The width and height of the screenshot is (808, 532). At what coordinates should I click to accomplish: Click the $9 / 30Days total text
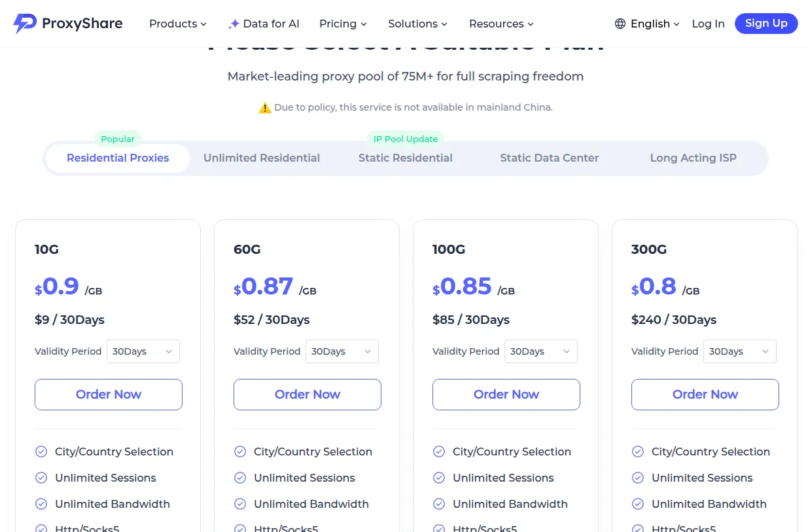coord(69,320)
